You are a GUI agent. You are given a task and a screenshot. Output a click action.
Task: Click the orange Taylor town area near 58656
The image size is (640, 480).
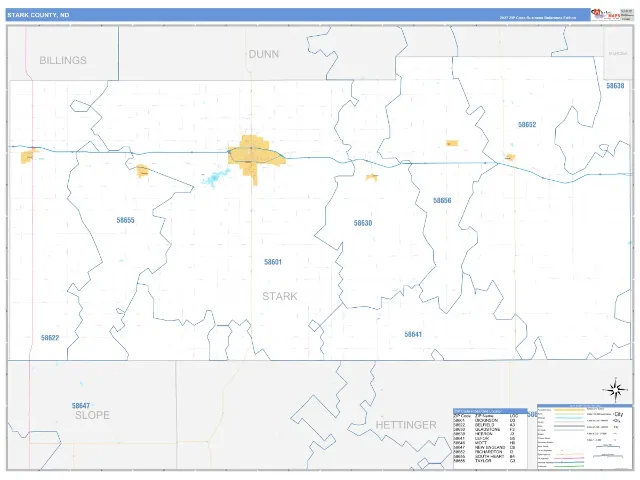pyautogui.click(x=452, y=143)
